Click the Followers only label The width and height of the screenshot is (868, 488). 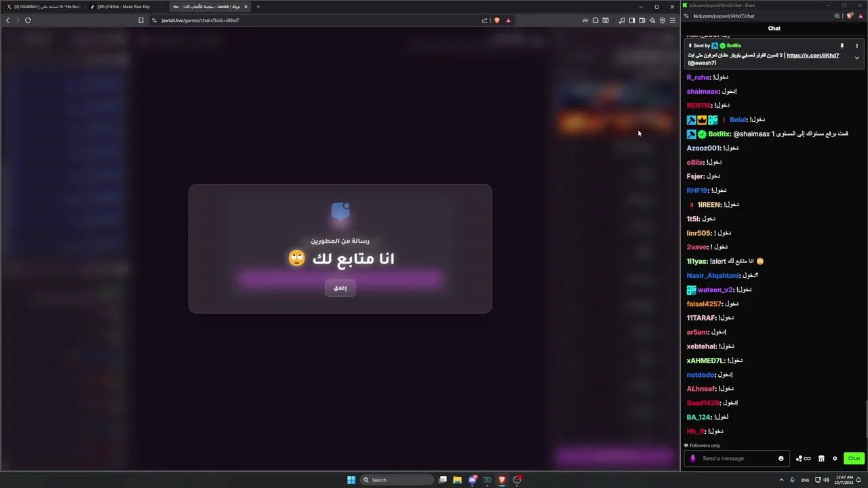tap(705, 445)
